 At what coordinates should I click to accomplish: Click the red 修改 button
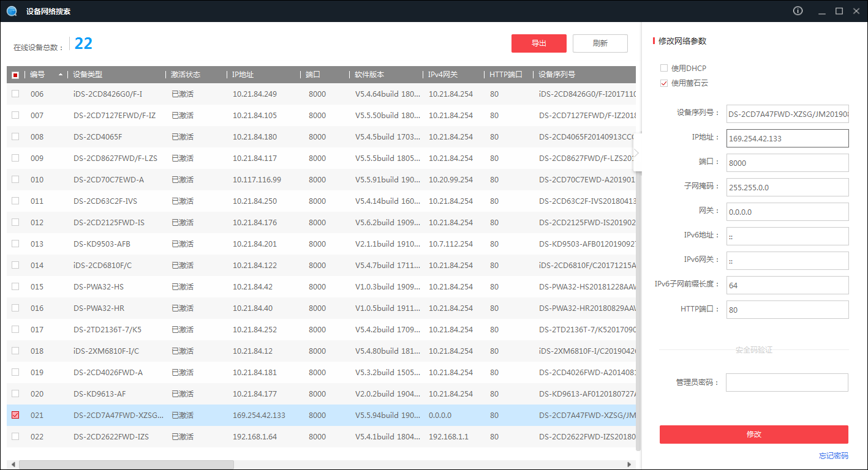click(754, 434)
